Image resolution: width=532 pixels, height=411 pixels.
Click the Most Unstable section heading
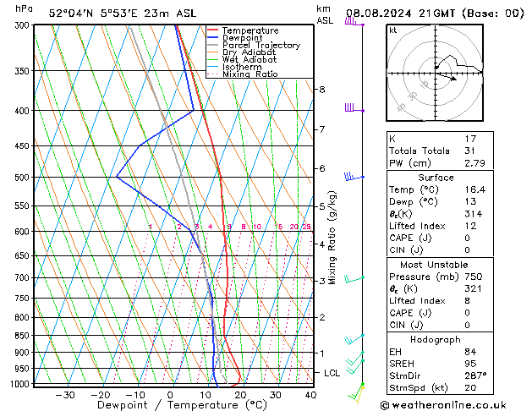(x=434, y=265)
